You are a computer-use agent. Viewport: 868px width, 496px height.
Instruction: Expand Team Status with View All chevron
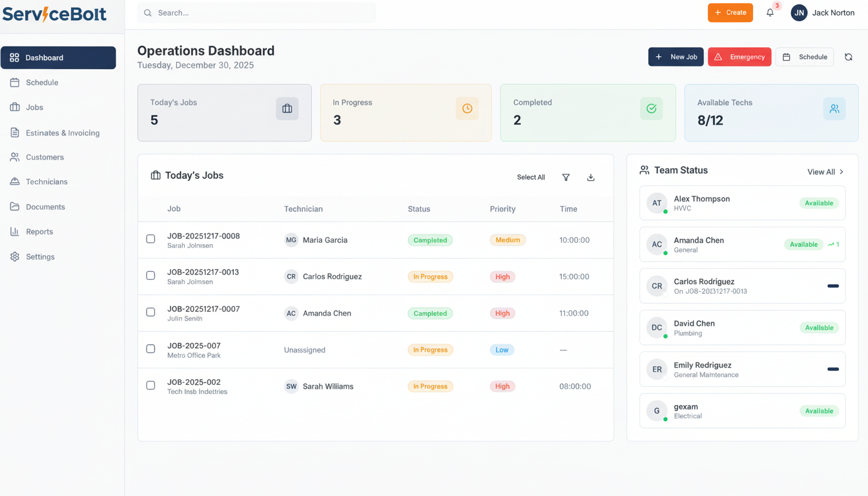pos(841,172)
